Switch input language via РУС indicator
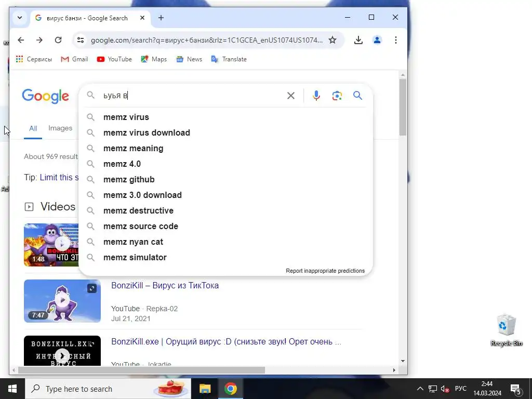This screenshot has width=532, height=399. coord(461,389)
